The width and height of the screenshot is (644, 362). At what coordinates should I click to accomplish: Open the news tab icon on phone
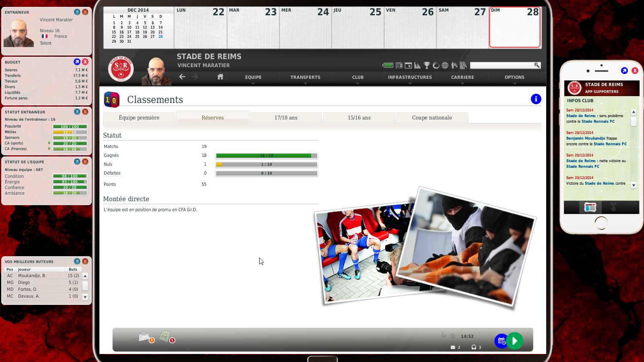pyautogui.click(x=590, y=207)
